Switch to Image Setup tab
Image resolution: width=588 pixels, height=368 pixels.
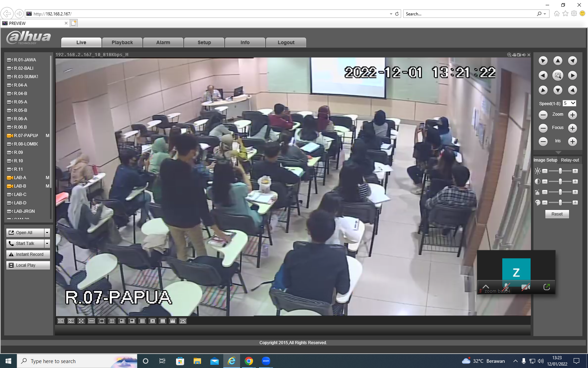coord(545,160)
